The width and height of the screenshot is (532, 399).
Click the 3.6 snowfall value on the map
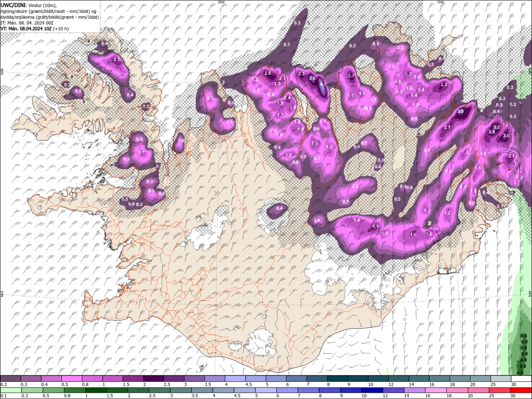pos(313,78)
